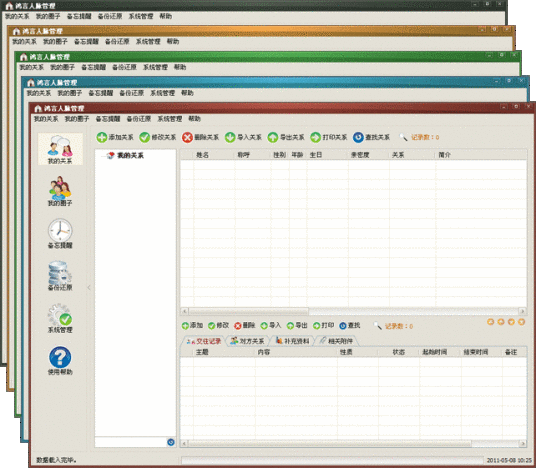
Task: Click search field below relationship tree
Action: 131,442
